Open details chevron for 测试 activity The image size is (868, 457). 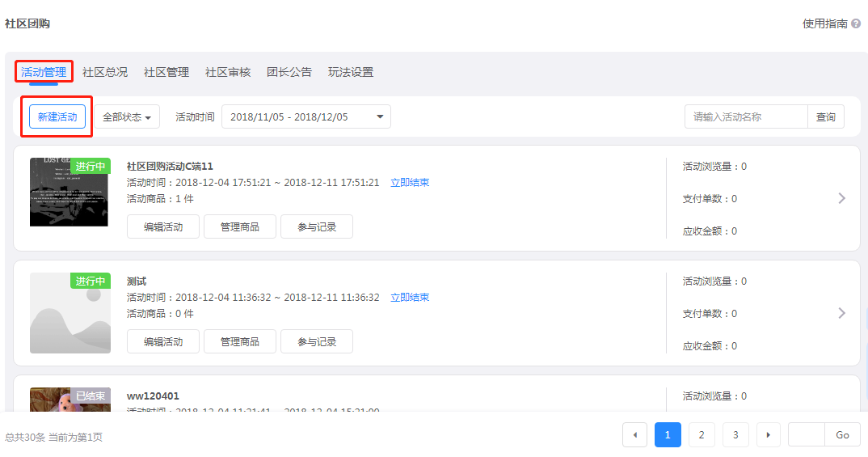coord(842,314)
